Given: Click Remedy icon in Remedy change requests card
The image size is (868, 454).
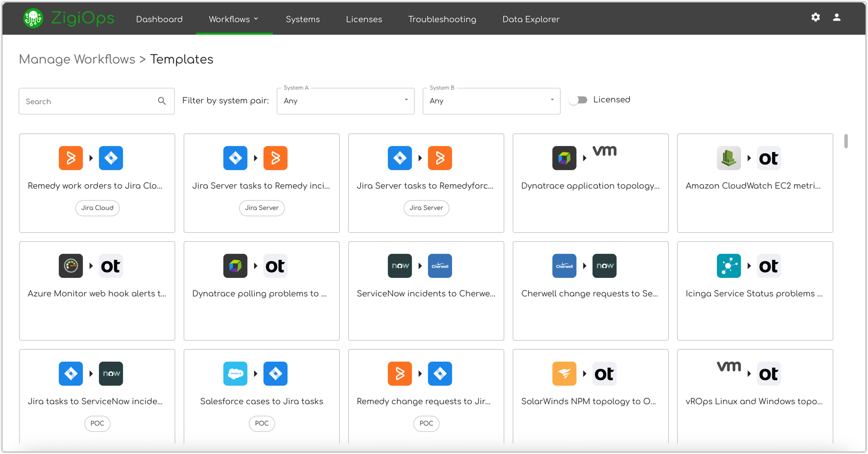Looking at the screenshot, I should pyautogui.click(x=400, y=374).
